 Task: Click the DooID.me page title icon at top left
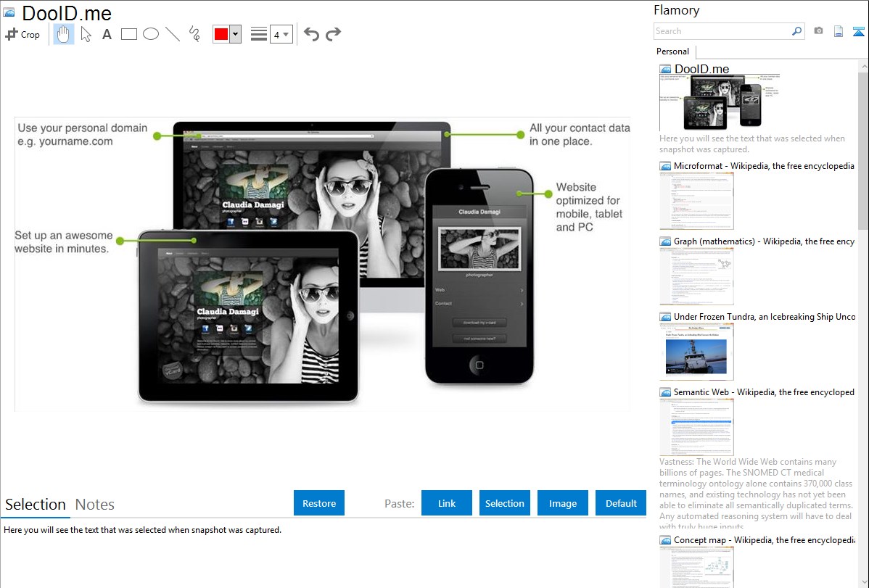[9, 12]
